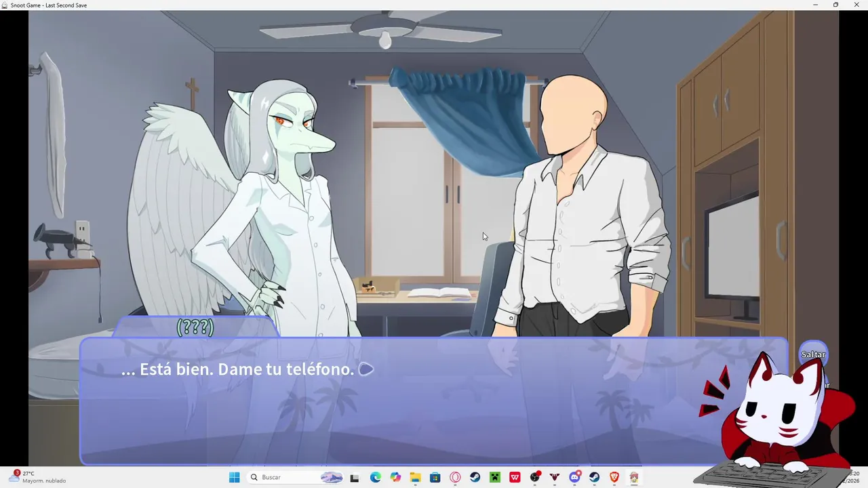The height and width of the screenshot is (488, 868).
Task: Open Discord from the taskbar
Action: (x=574, y=477)
